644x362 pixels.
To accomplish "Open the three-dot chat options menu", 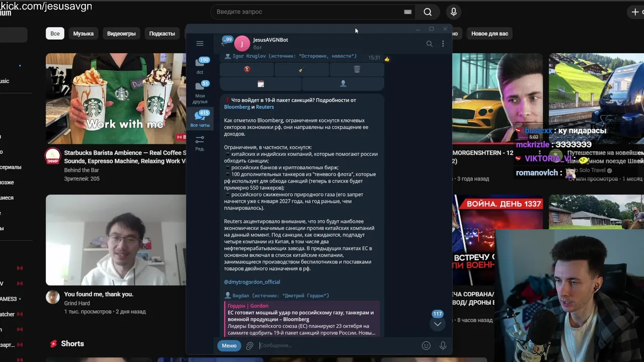I will tap(443, 44).
